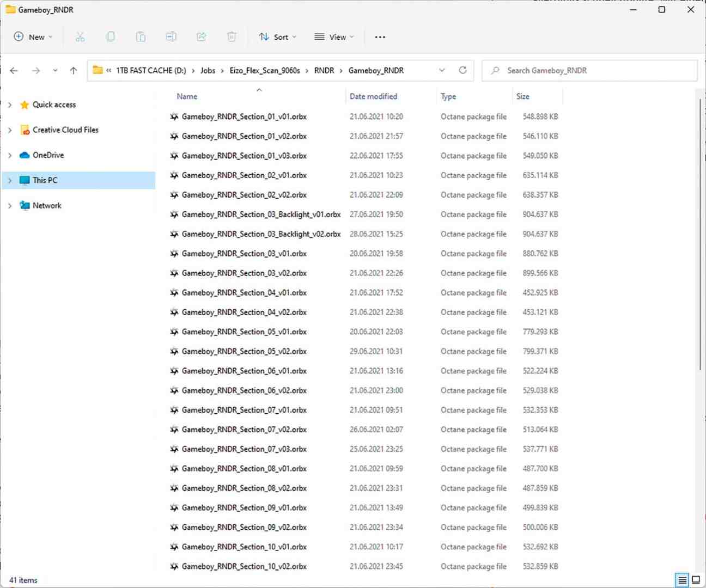
Task: Open the Sort dropdown
Action: coord(278,36)
